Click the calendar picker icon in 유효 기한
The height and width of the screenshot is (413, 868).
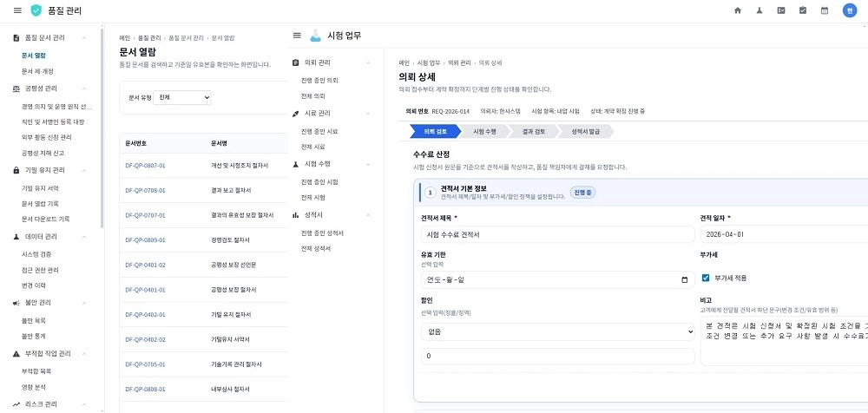point(685,279)
